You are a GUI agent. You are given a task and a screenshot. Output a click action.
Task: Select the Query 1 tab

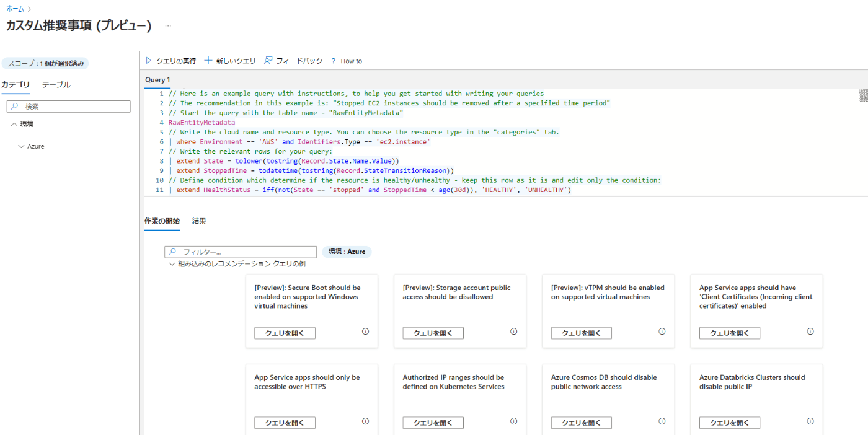pos(157,80)
